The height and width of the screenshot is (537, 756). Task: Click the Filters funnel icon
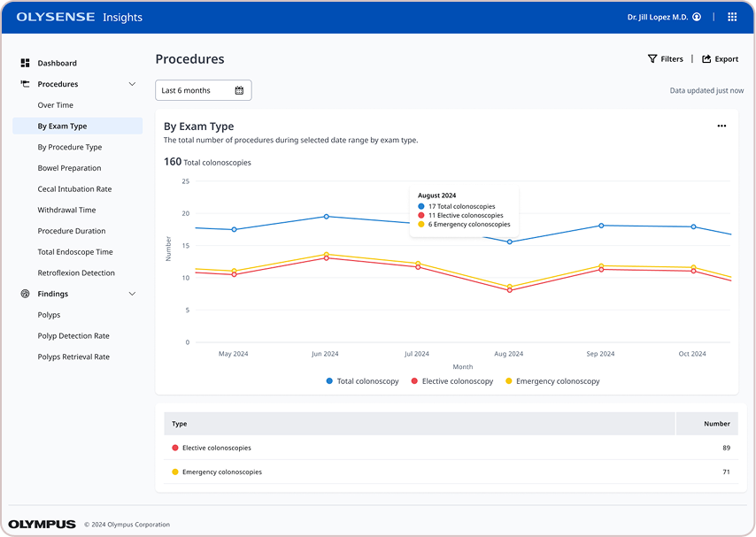[x=652, y=58]
